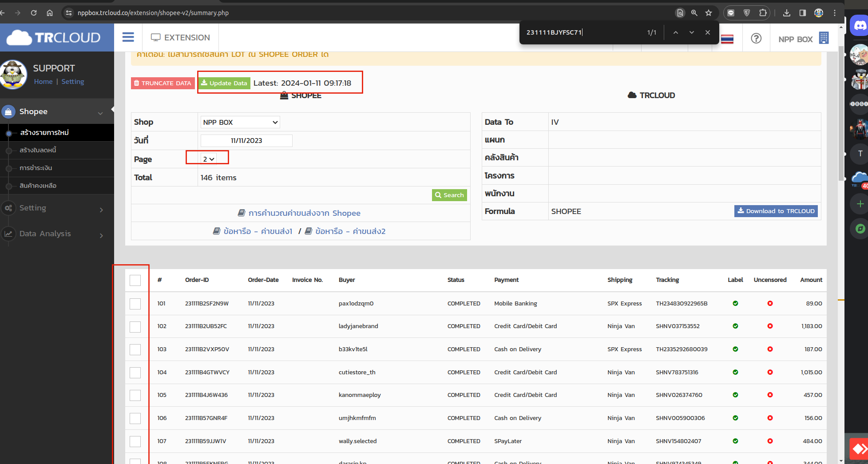This screenshot has height=464, width=868.
Task: Bookmark this page with star icon
Action: pyautogui.click(x=709, y=13)
